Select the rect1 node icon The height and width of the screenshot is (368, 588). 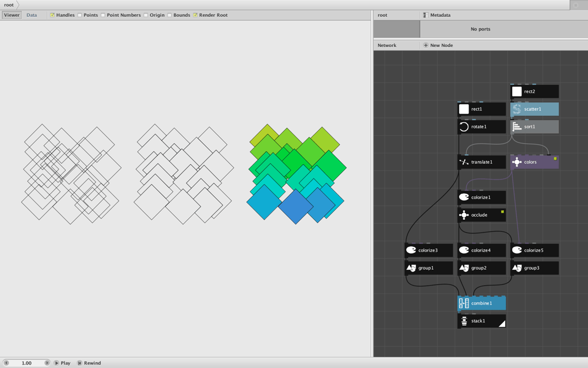464,109
